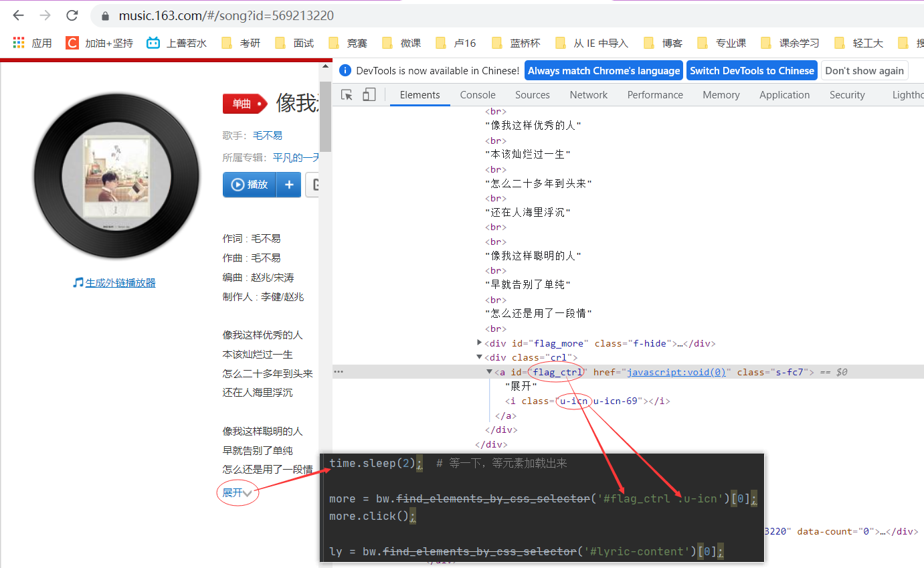Viewport: 924px width, 568px height.
Task: Open the 考研 bookmark folder
Action: 241,43
